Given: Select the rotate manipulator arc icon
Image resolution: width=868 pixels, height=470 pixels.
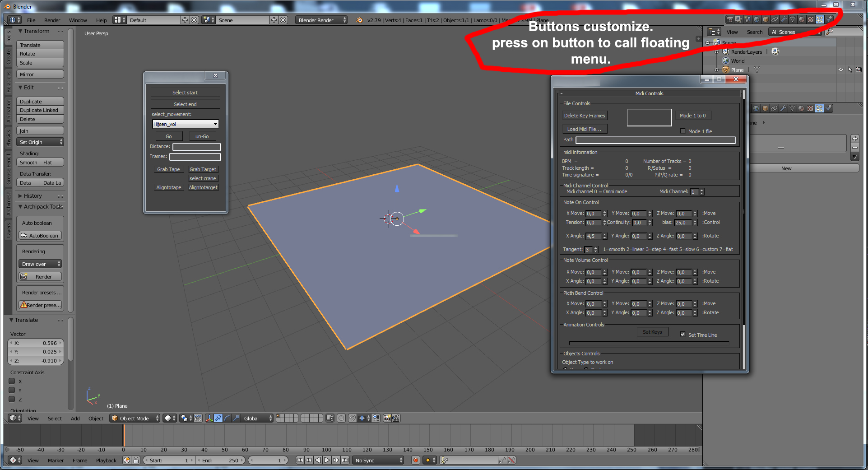Looking at the screenshot, I should click(227, 418).
